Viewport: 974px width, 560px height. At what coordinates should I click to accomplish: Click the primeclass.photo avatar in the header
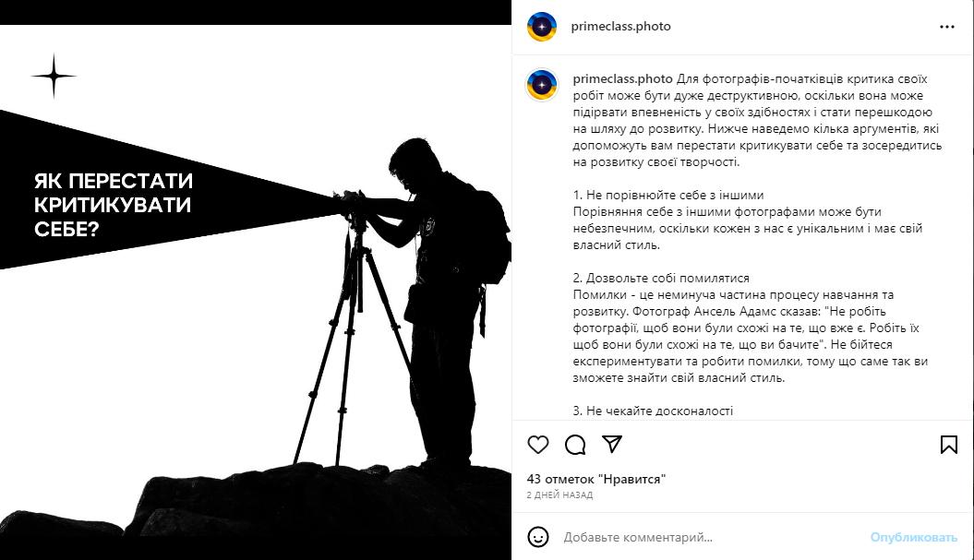(542, 27)
